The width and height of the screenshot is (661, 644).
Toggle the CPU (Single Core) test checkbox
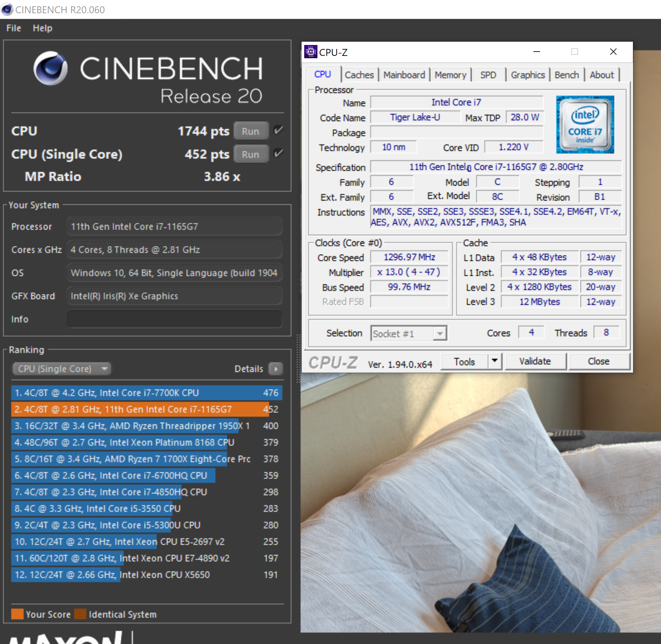coord(278,154)
